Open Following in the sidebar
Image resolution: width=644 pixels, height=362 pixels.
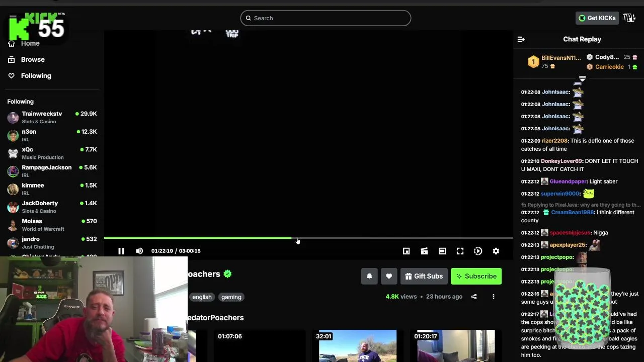[x=36, y=75]
